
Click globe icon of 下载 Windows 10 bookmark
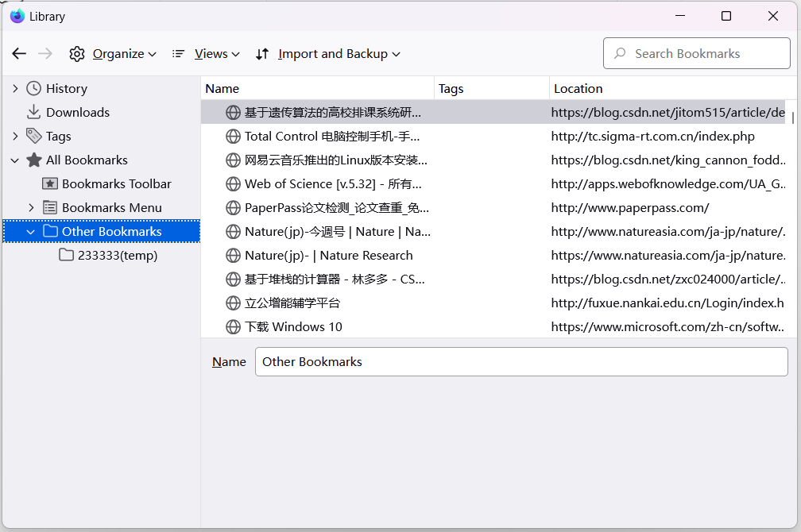pyautogui.click(x=233, y=327)
